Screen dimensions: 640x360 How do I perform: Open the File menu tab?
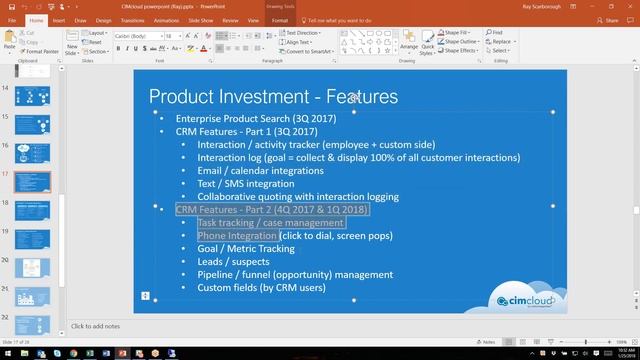coord(12,20)
